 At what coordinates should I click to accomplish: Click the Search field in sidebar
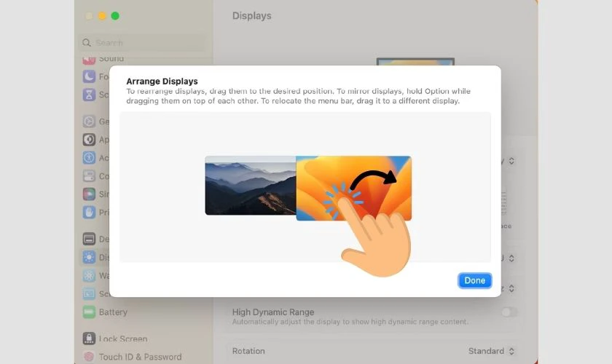(x=142, y=43)
